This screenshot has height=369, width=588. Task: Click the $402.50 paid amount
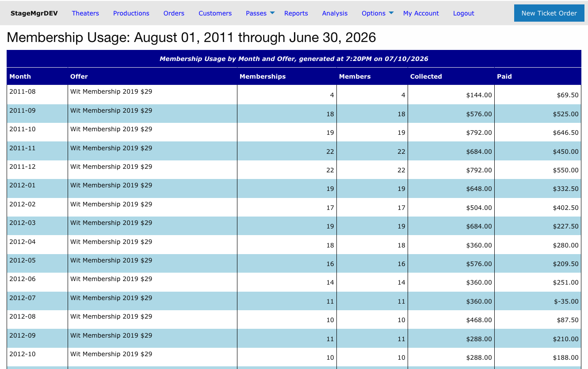[565, 208]
